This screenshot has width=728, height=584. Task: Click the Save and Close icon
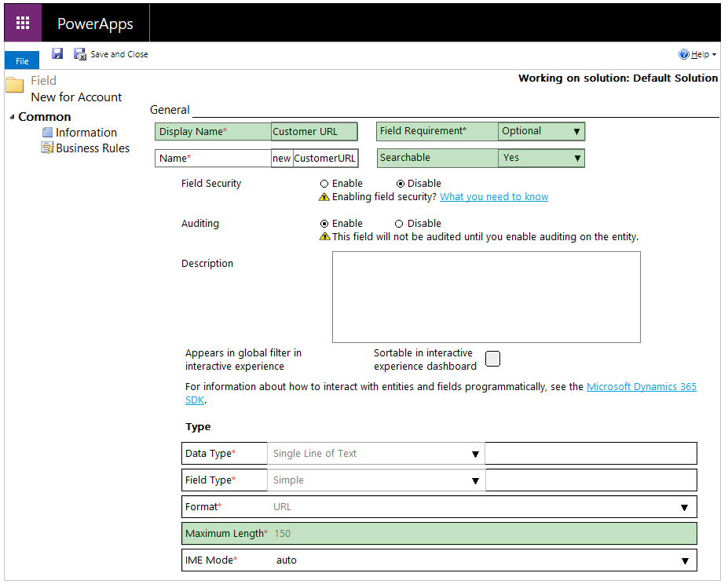pyautogui.click(x=80, y=54)
